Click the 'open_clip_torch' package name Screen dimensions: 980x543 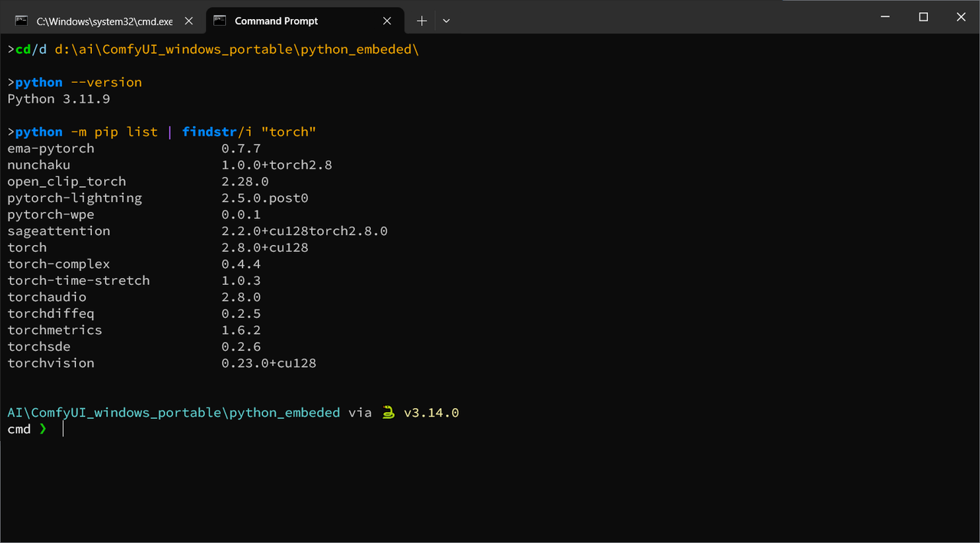pyautogui.click(x=67, y=182)
